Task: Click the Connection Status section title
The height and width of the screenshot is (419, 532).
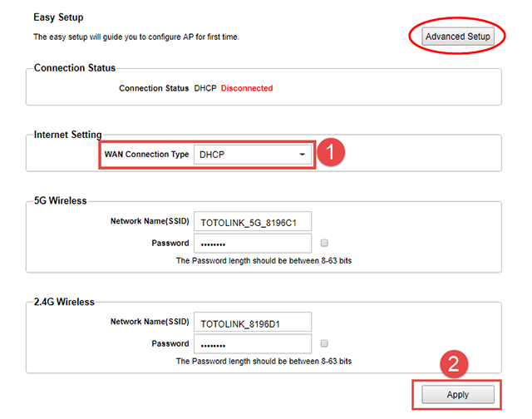Action: tap(75, 68)
